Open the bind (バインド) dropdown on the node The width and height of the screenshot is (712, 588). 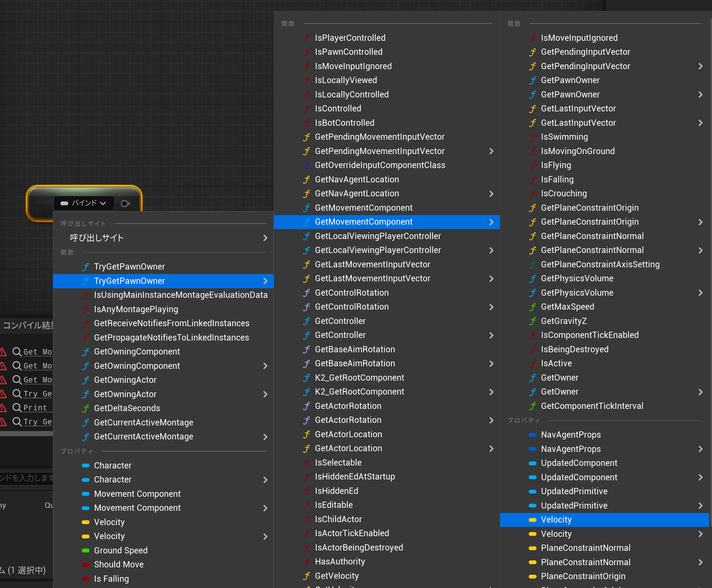tap(84, 203)
